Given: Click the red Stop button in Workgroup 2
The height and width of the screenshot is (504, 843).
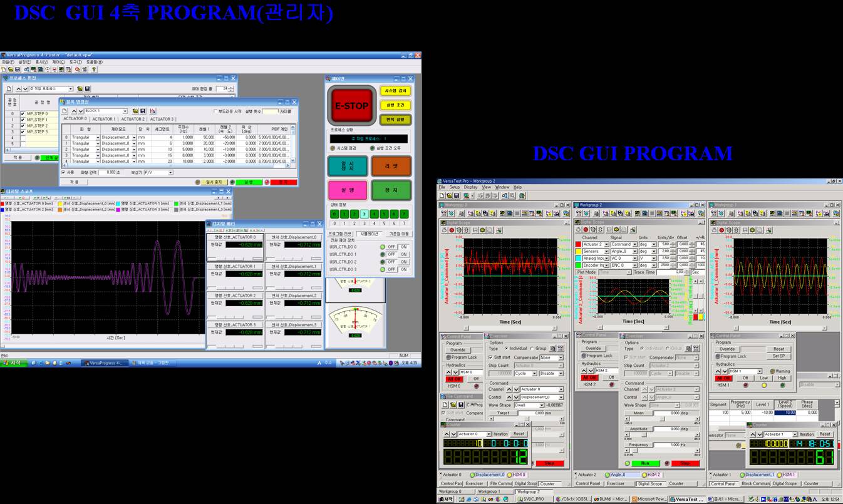Looking at the screenshot, I should (x=685, y=463).
